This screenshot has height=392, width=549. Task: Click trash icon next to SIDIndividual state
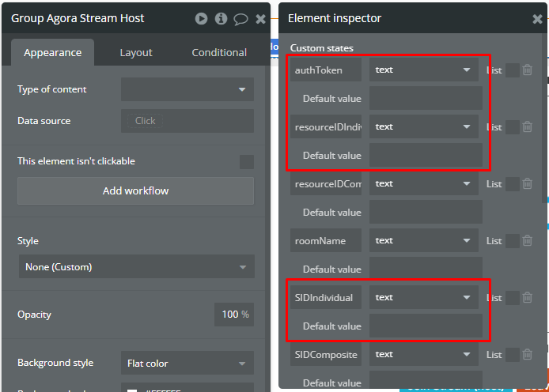pos(527,298)
